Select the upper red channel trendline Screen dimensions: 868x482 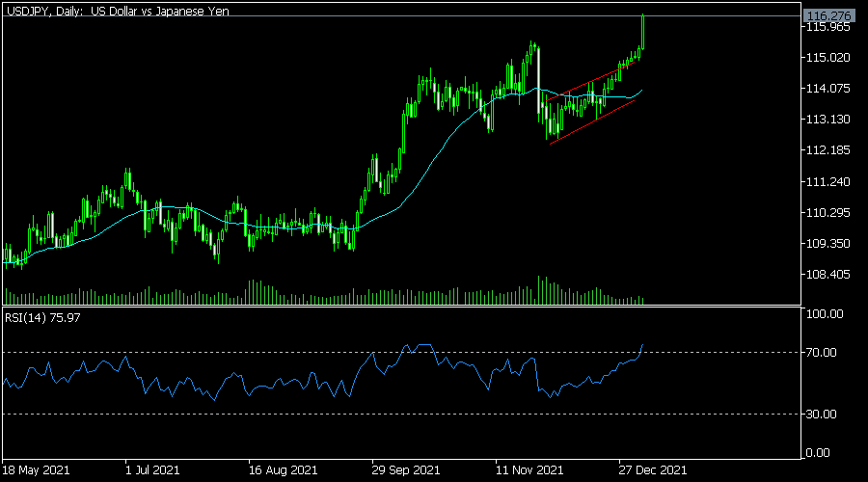591,81
